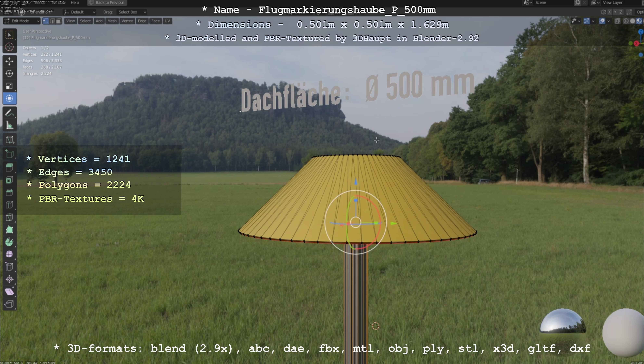Open the Face menu
Screen dimensions: 644x364
click(x=155, y=21)
